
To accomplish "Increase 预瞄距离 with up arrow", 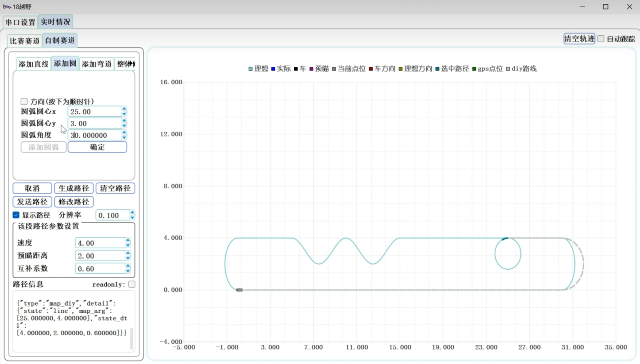I will coord(128,253).
